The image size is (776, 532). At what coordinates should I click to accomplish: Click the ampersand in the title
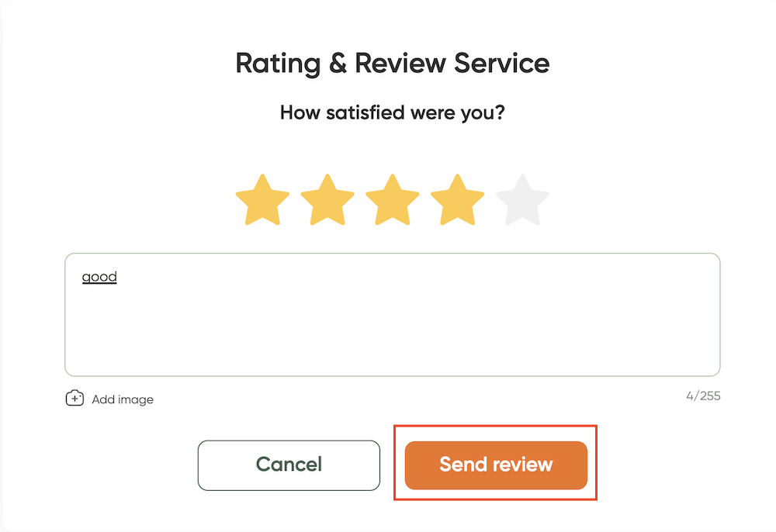pyautogui.click(x=338, y=64)
